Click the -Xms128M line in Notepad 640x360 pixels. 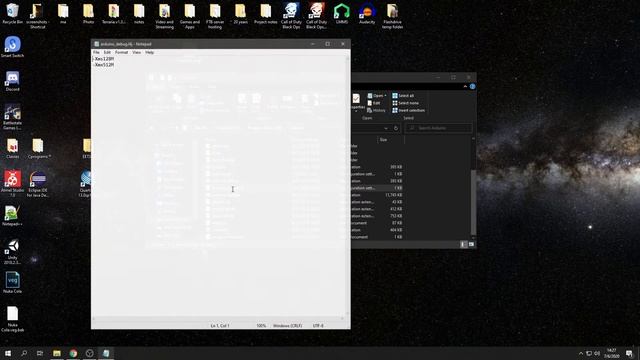click(x=104, y=59)
